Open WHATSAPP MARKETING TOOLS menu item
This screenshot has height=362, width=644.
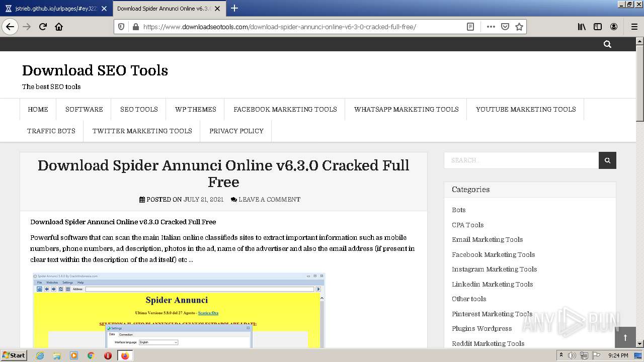click(x=407, y=109)
